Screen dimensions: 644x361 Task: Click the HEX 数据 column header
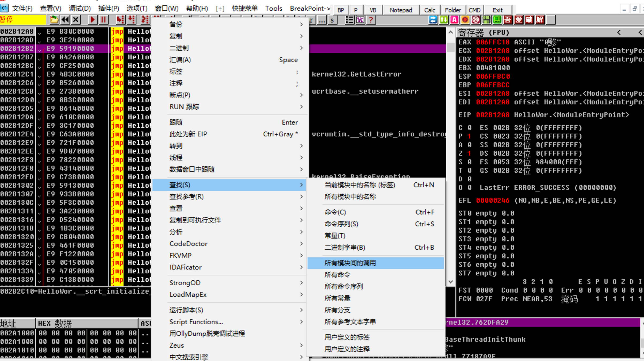coord(87,323)
